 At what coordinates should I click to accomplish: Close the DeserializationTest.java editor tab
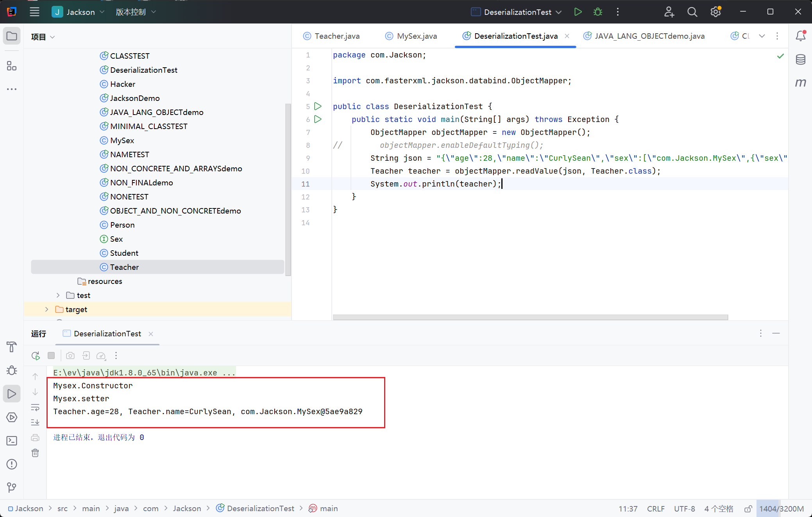567,36
